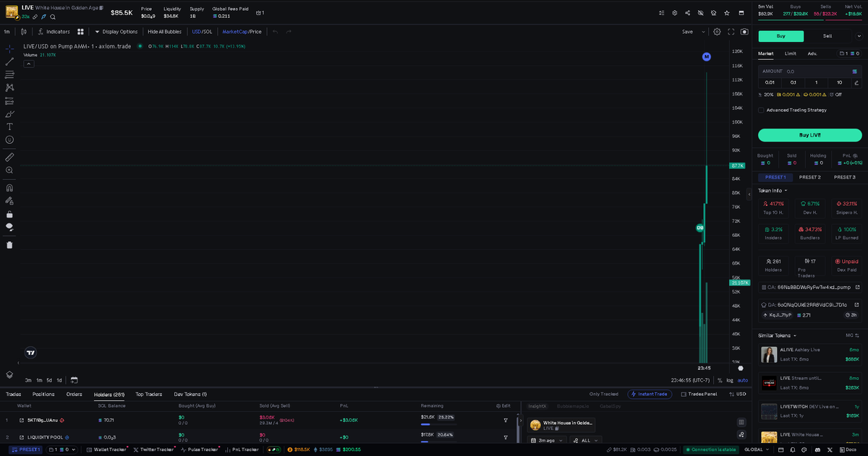Remove drawings with trash icon
868x456 pixels.
(x=9, y=244)
